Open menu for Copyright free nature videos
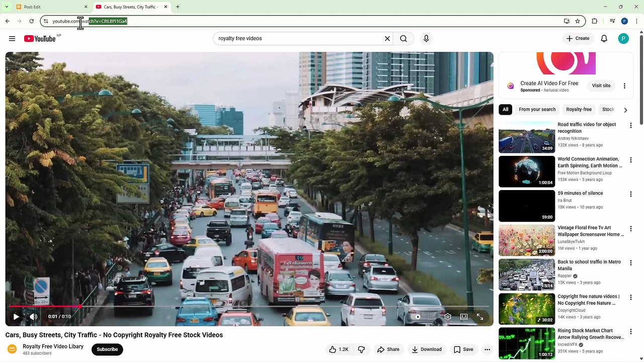644x362 pixels. click(630, 297)
